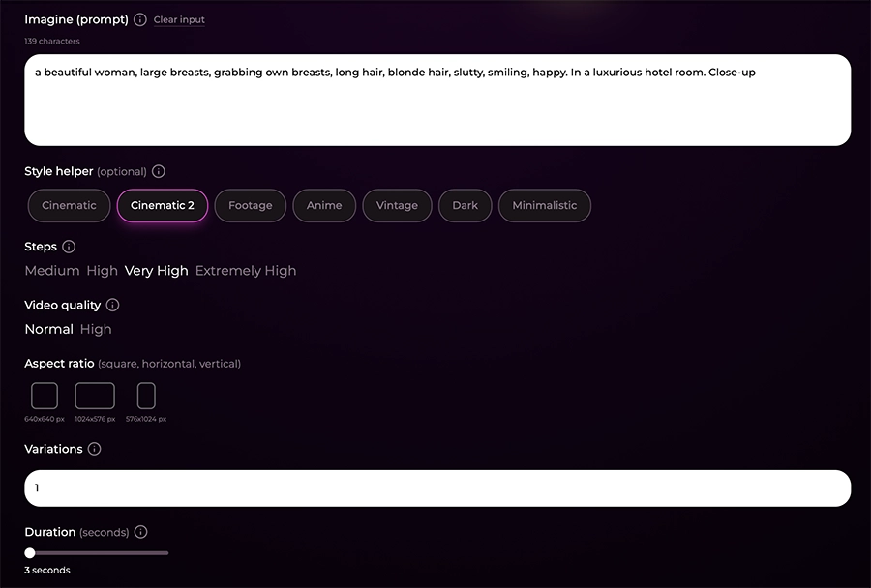Enable the Vintage style helper
871x588 pixels.
[397, 205]
